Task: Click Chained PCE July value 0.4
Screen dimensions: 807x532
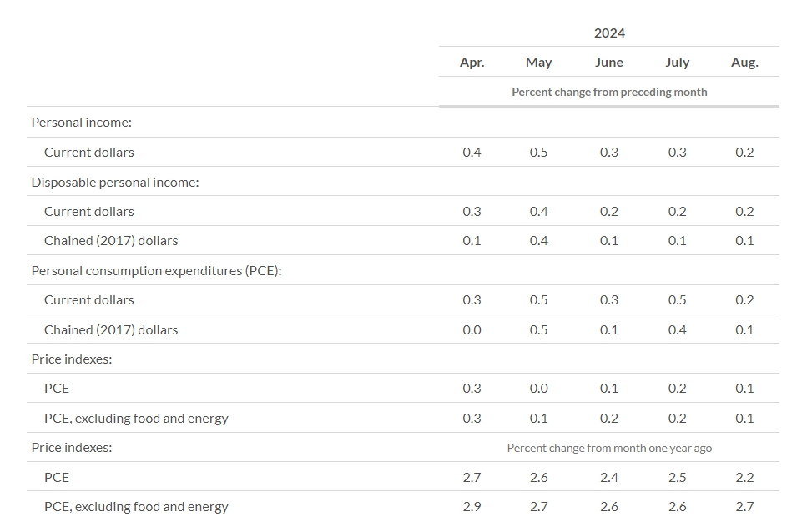Action: [x=677, y=329]
